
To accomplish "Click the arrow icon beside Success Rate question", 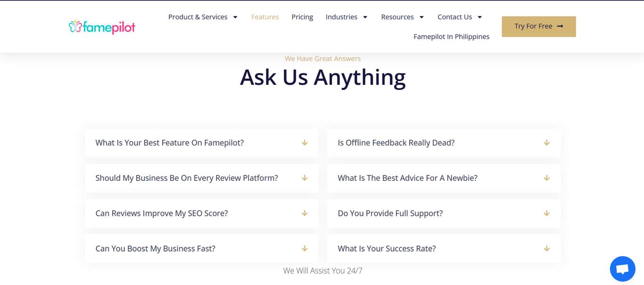I will 546,249.
